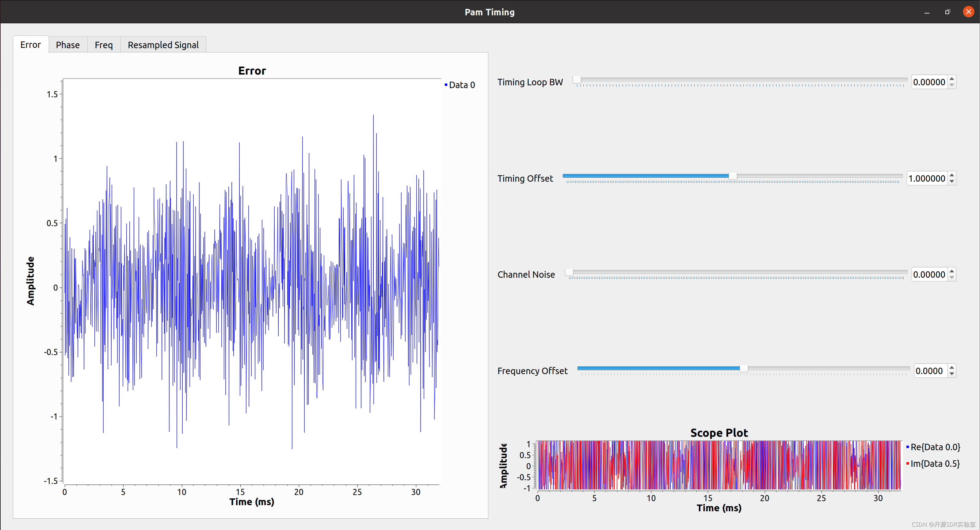Toggle Re{Data 0.0} legend entry
The height and width of the screenshot is (530, 980).
935,447
